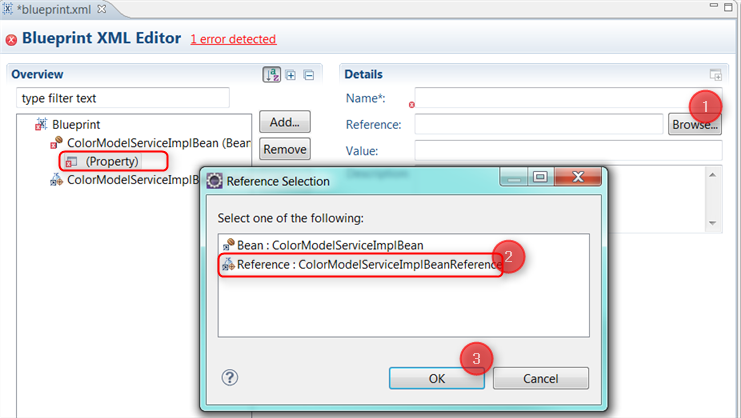Click the Add... button
Viewport: 741px width, 418px height.
click(x=285, y=122)
